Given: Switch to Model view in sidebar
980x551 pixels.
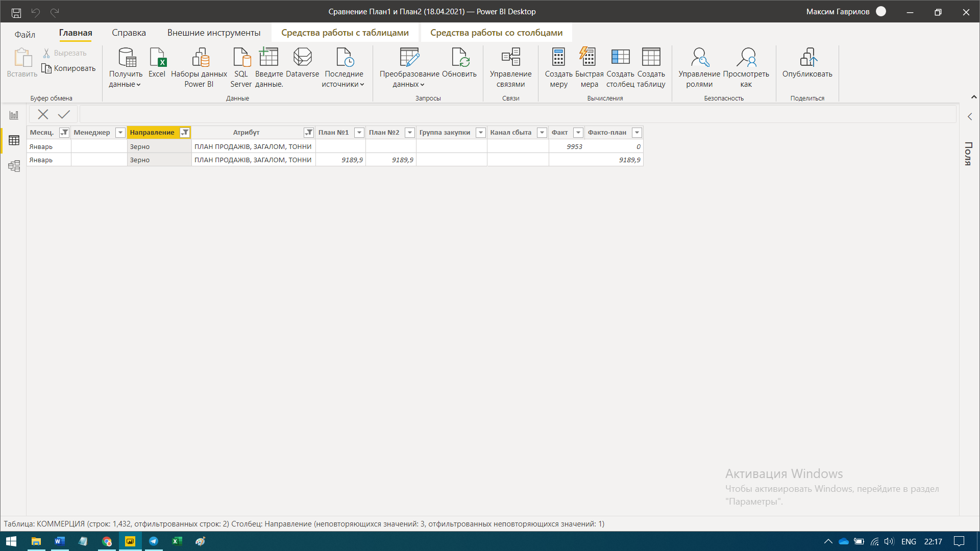Looking at the screenshot, I should click(14, 166).
